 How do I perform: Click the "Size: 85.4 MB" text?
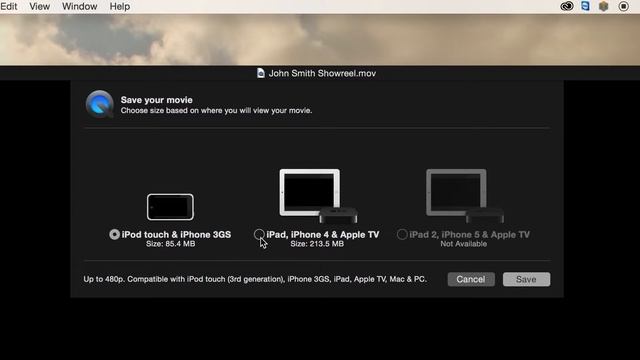[x=170, y=244]
